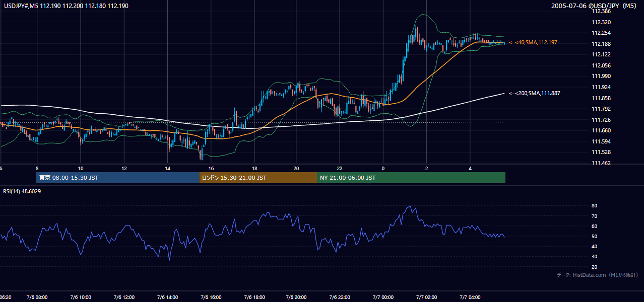
Task: Click the RSI 80 level label
Action: tap(594, 206)
